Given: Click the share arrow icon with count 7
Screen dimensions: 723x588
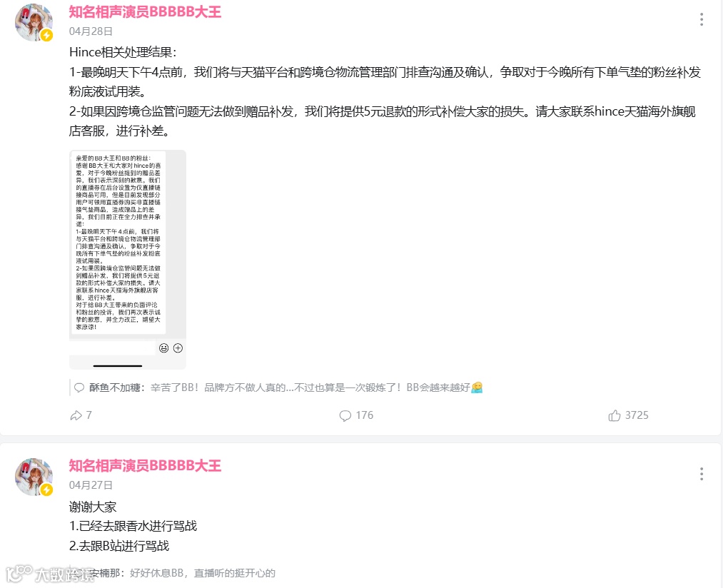Looking at the screenshot, I should [76, 415].
